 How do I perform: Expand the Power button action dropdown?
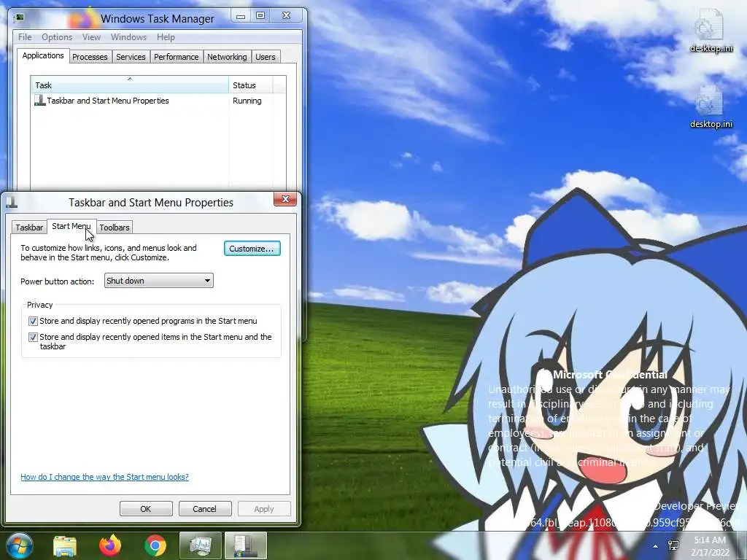tap(158, 281)
